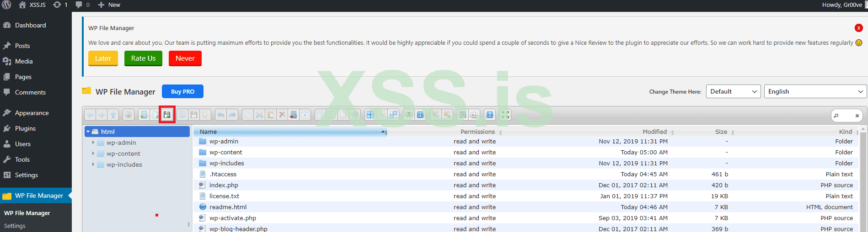Go back in file manager history
Screen dimensions: 868x232
(90, 115)
